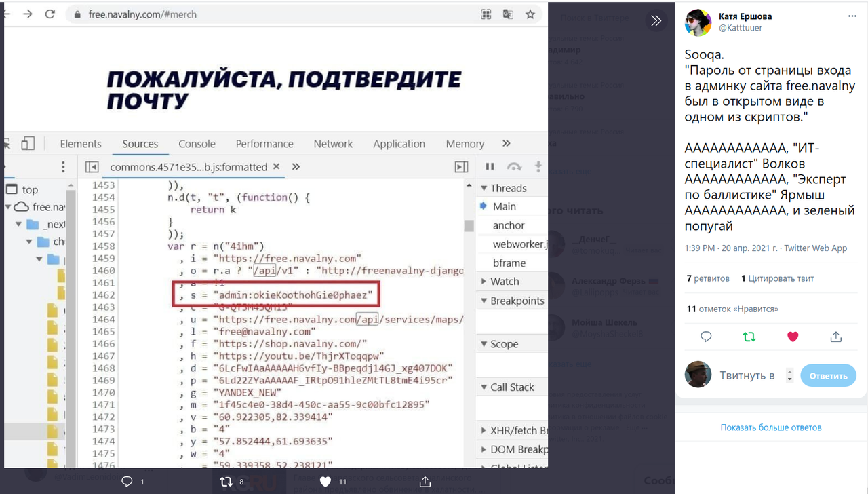Click the code editor vertical scrollbar thumb
This screenshot has height=494, width=868.
(x=469, y=226)
